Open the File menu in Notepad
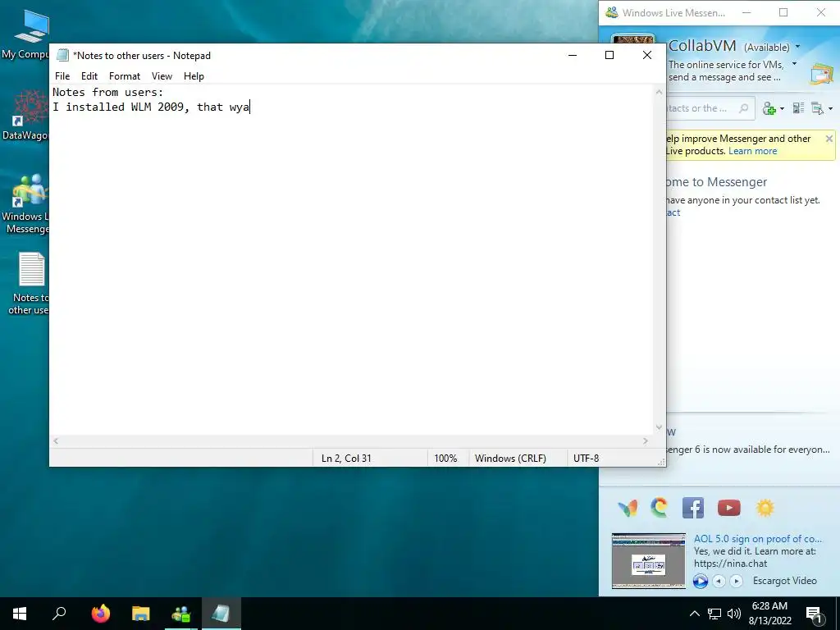 (62, 76)
